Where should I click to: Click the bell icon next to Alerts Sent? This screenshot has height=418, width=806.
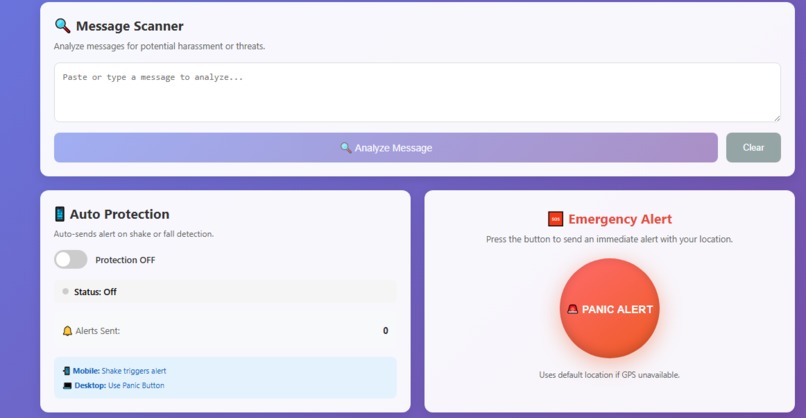pyautogui.click(x=67, y=331)
